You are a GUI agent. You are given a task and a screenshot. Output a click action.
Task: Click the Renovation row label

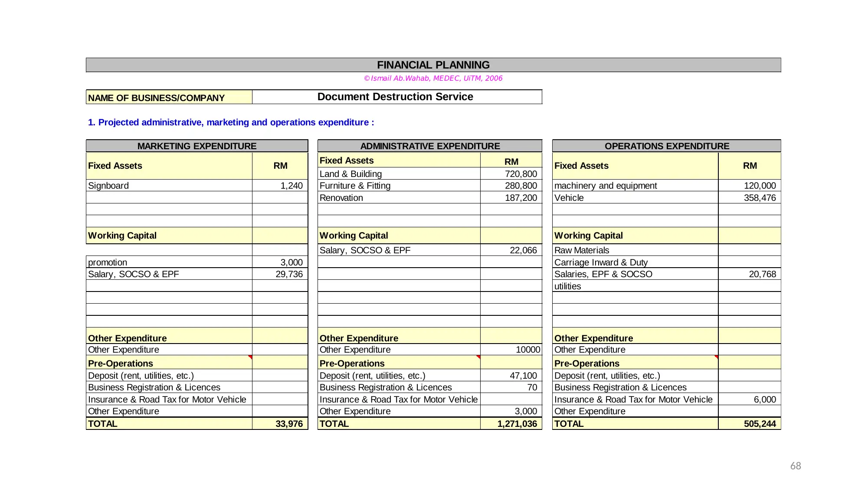[341, 198]
